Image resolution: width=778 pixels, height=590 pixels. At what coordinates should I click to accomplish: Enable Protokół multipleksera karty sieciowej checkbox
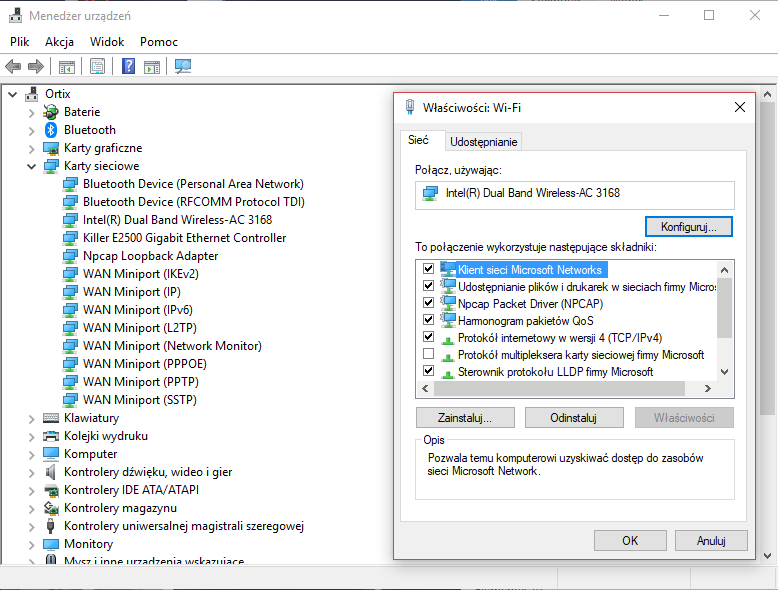pos(428,354)
